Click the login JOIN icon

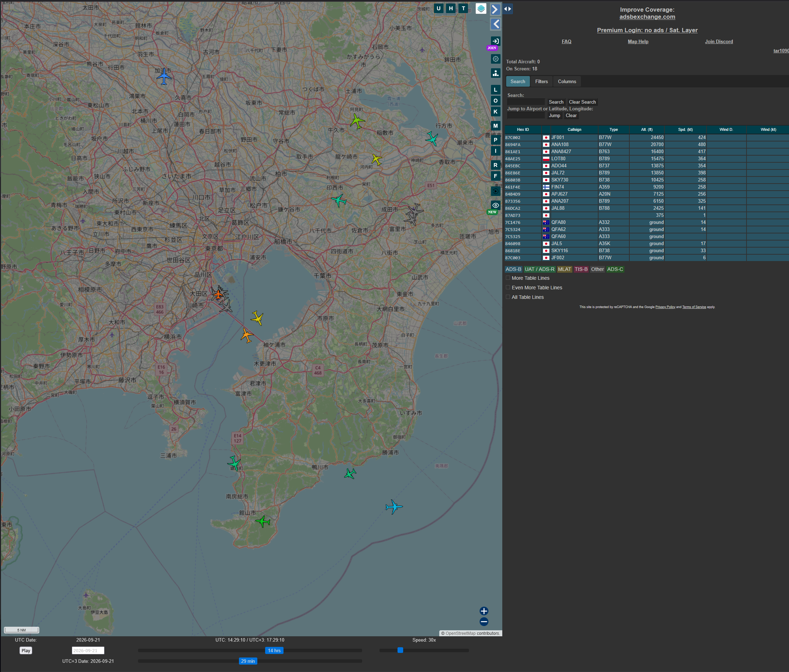(x=495, y=41)
